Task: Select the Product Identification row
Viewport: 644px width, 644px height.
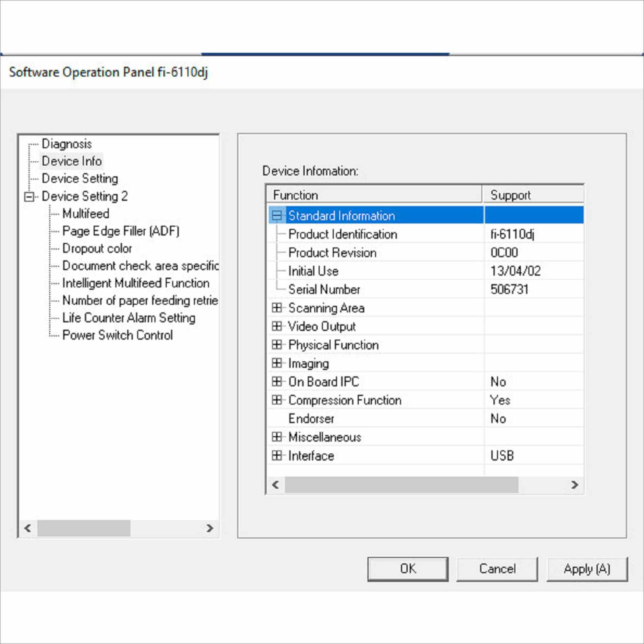Action: (x=426, y=234)
